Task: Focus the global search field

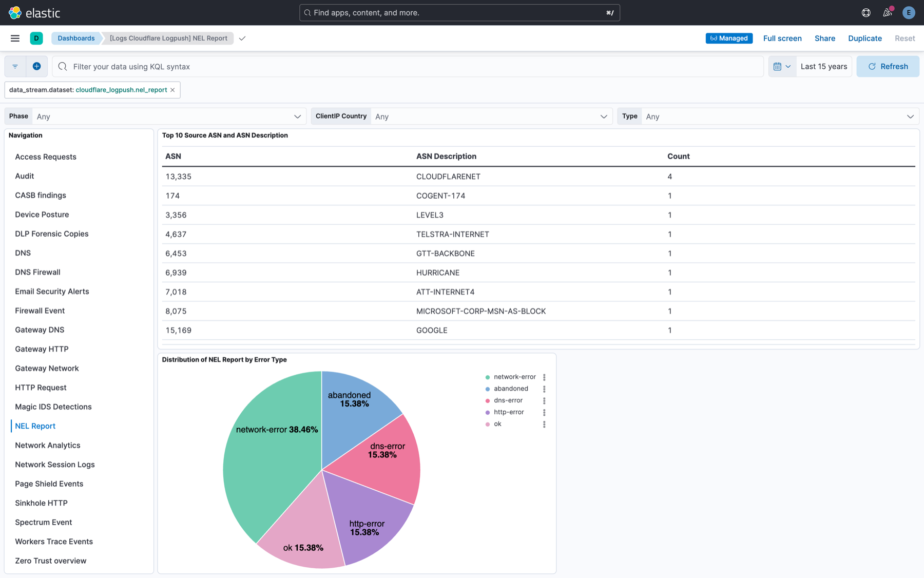Action: (459, 12)
